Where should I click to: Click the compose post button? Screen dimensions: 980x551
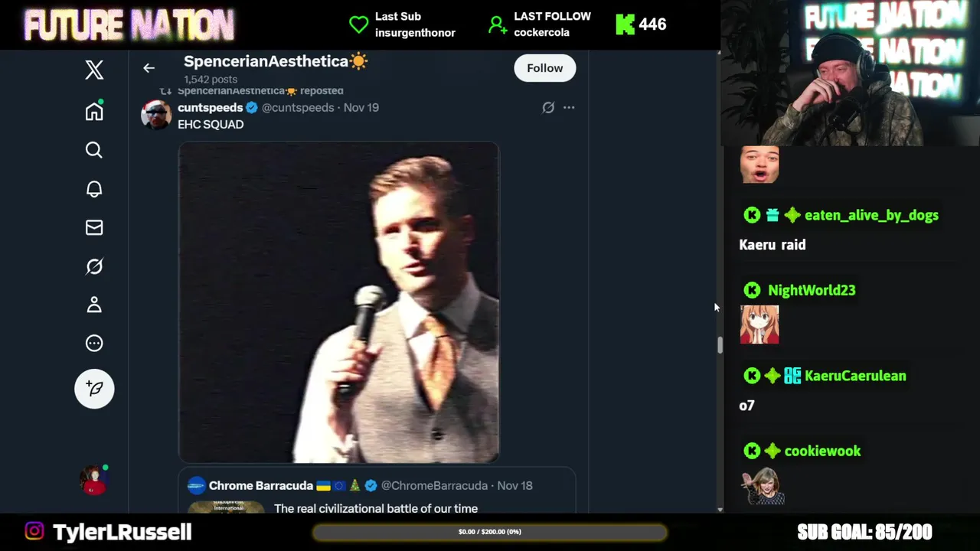pos(94,389)
